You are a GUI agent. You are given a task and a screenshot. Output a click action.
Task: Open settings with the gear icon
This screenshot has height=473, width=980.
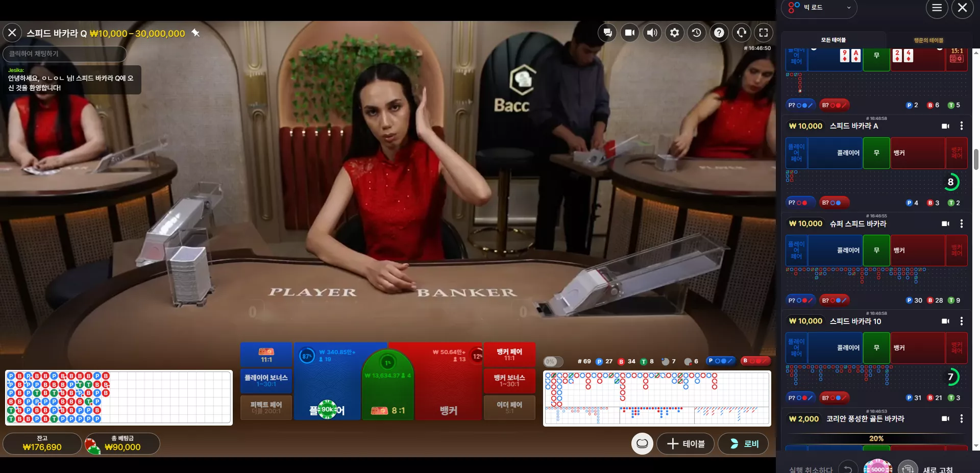(x=675, y=33)
